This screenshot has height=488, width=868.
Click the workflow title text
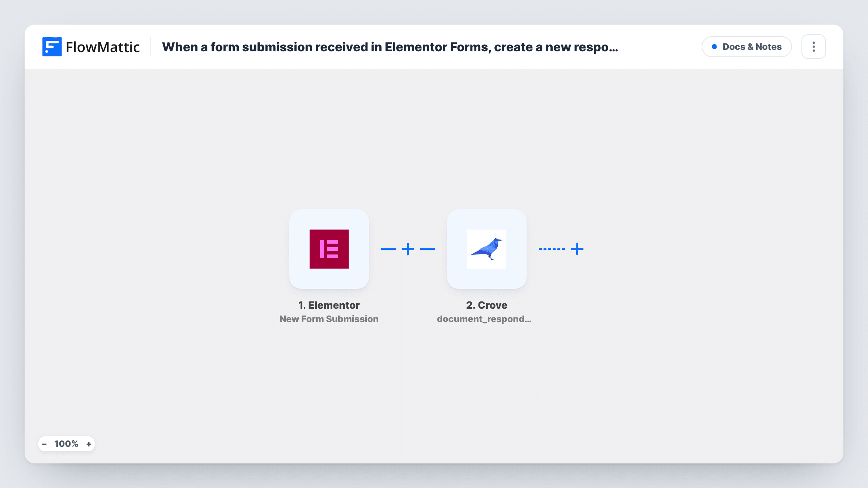click(x=390, y=47)
